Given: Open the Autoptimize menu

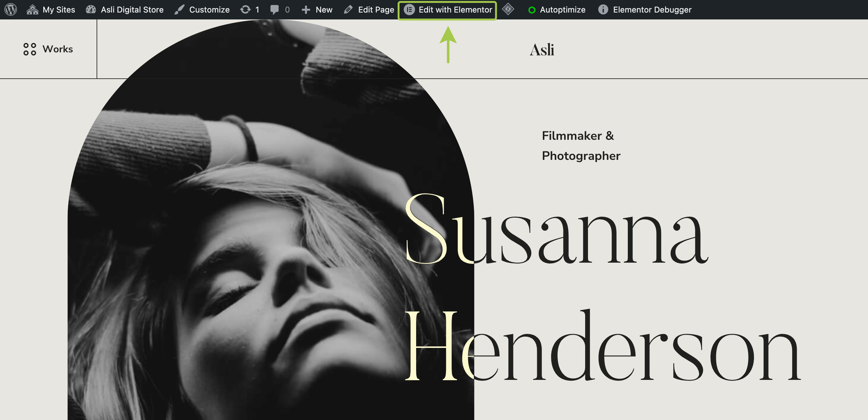Looking at the screenshot, I should click(x=562, y=9).
